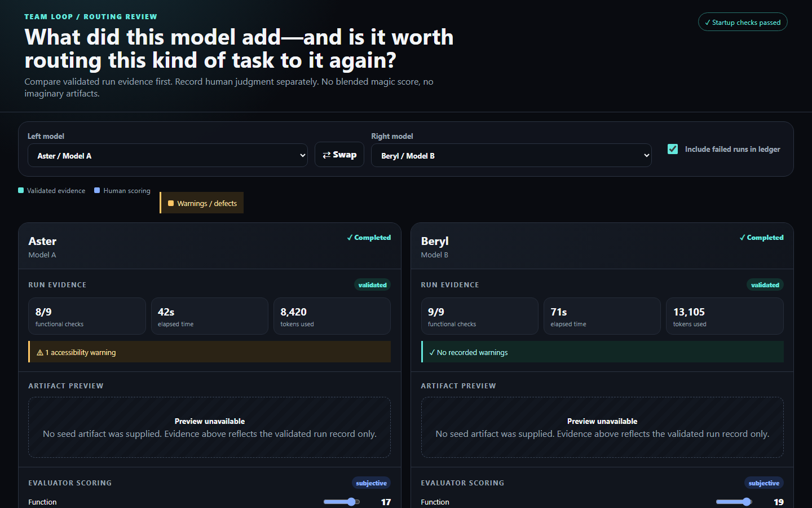812x508 pixels.
Task: Click the checkmark beside No recorded warnings
Action: coord(432,353)
